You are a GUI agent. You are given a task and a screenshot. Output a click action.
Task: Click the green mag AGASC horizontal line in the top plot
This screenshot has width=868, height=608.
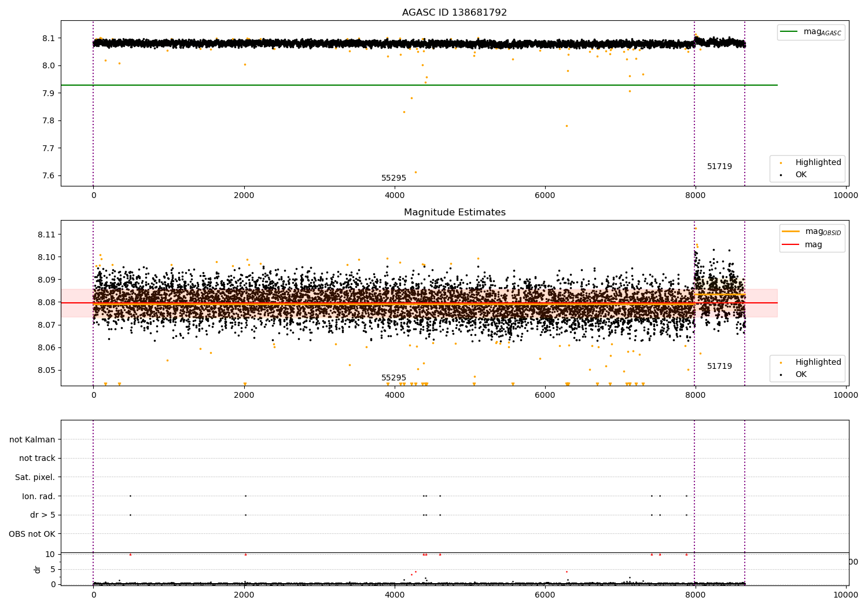[419, 85]
